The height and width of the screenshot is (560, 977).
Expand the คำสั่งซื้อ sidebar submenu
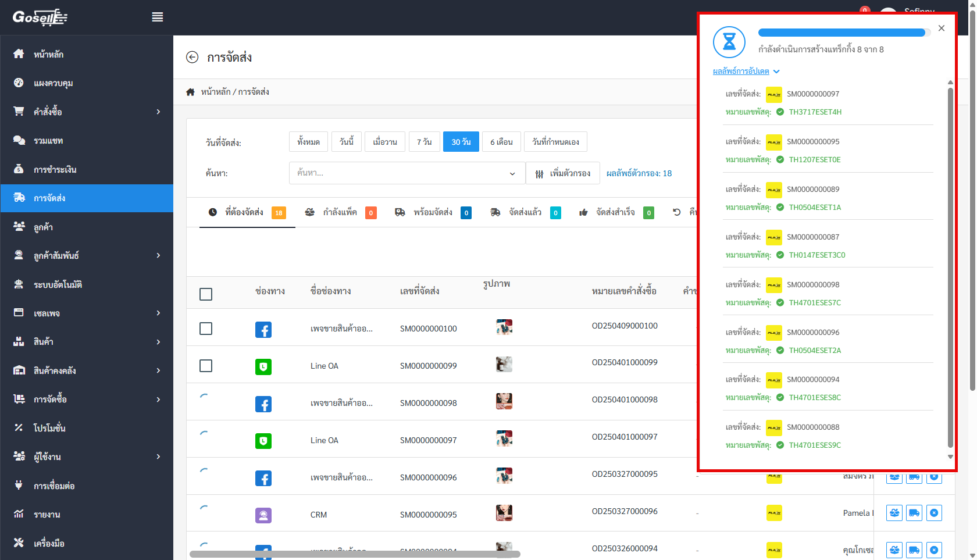coord(158,112)
